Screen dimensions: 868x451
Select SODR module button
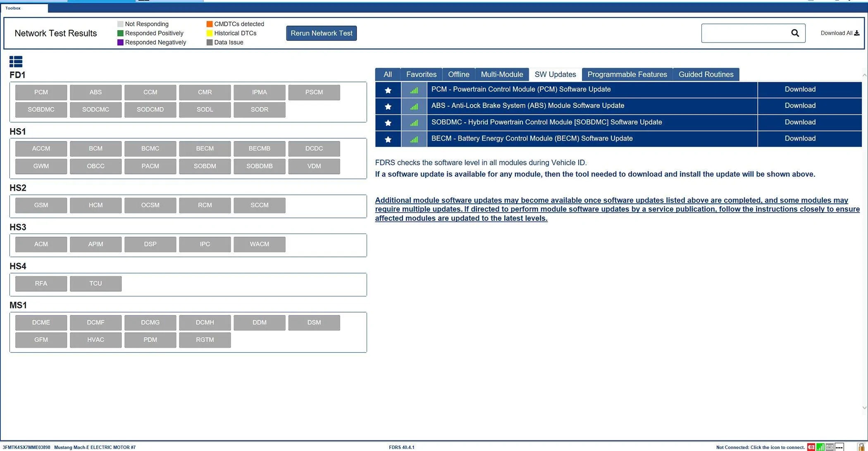pyautogui.click(x=259, y=110)
